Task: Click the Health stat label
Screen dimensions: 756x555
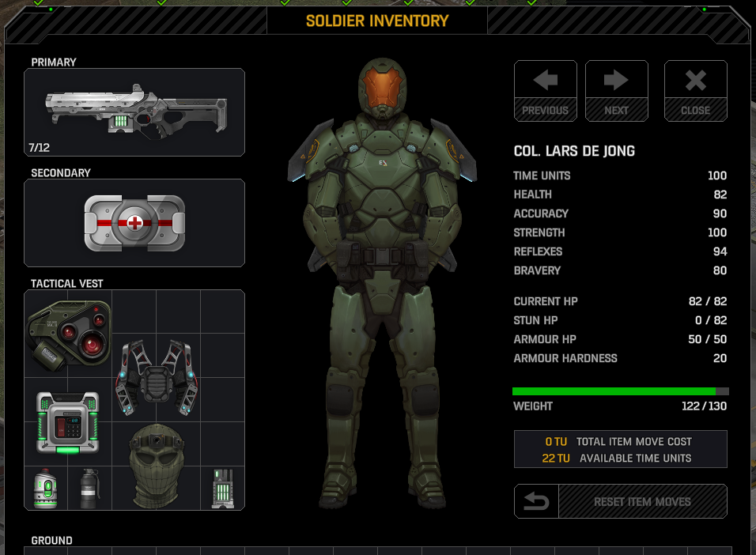Action: tap(533, 194)
